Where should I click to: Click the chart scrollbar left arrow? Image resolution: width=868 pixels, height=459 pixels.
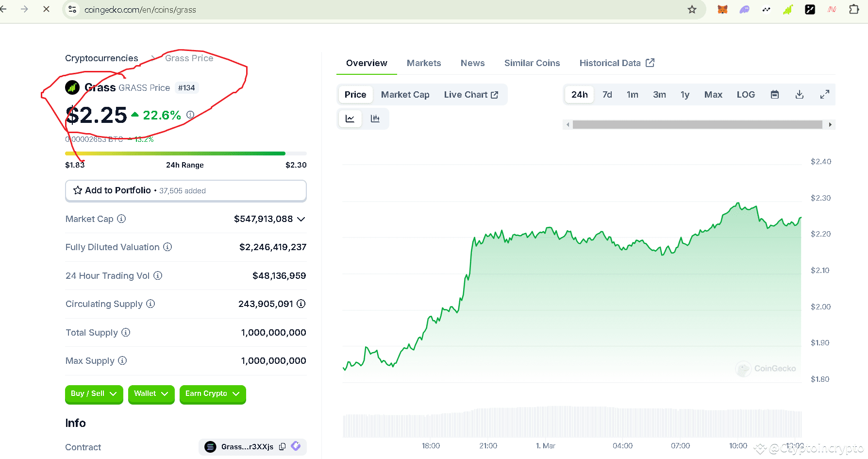pos(568,125)
